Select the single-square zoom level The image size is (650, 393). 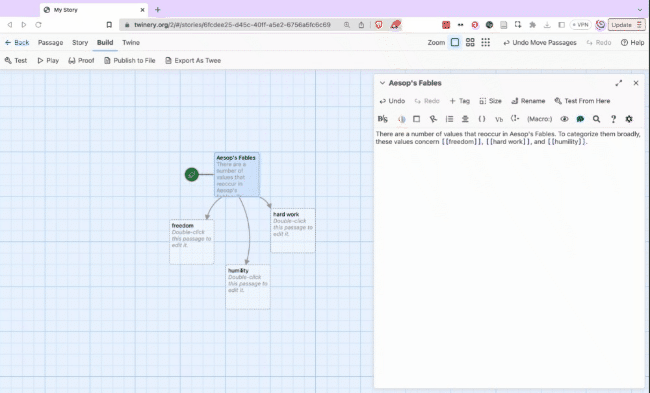point(455,42)
